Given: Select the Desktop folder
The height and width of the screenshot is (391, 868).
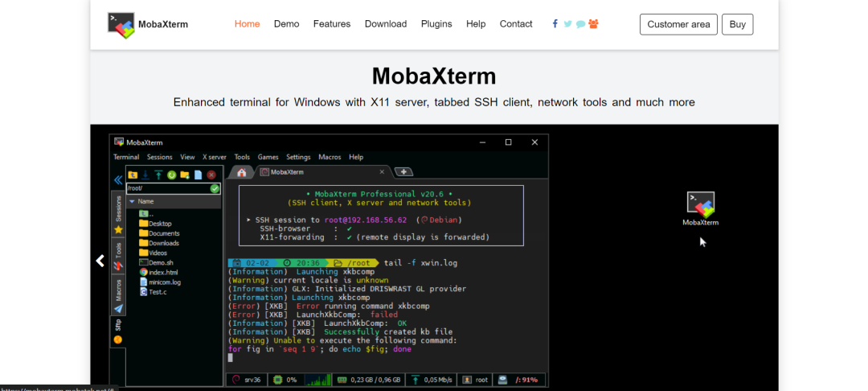Looking at the screenshot, I should click(x=155, y=224).
